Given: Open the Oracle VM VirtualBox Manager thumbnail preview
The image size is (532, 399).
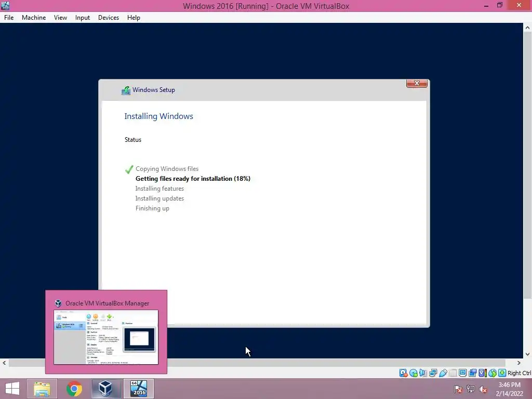Looking at the screenshot, I should click(x=106, y=337).
